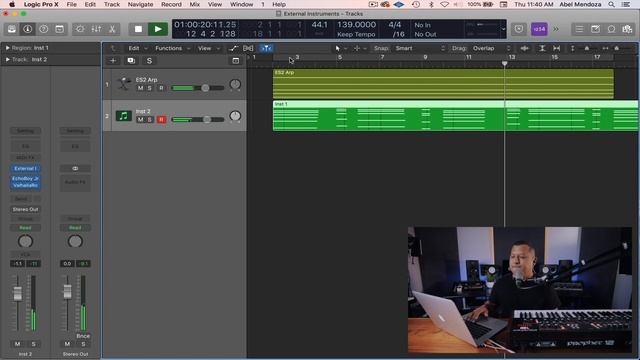Open the Command-click Tool menu
This screenshot has height=360, width=640.
click(360, 48)
